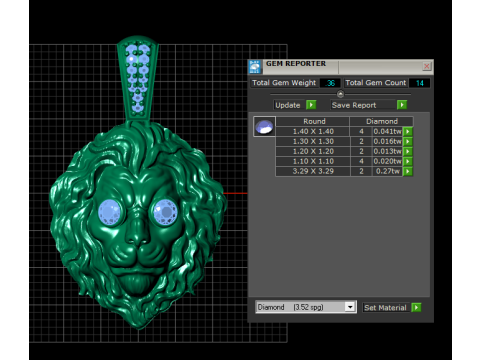Click the 0.013tw weight cell
The height and width of the screenshot is (360, 480).
coord(387,151)
